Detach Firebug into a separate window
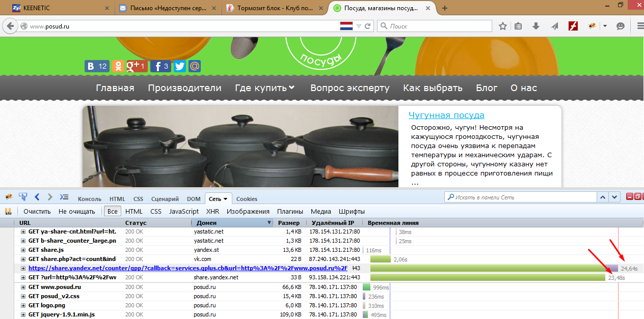Screen dimensions: 644x319 tap(637, 197)
